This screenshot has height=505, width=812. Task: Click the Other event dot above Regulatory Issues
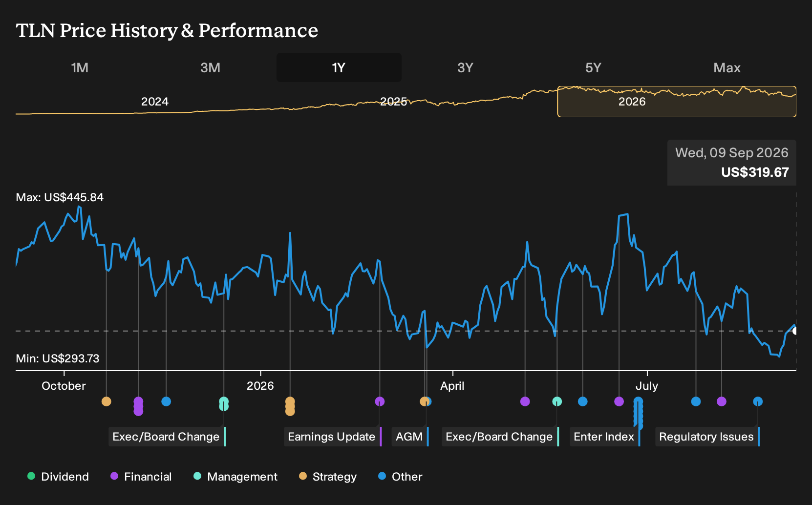[x=758, y=401]
